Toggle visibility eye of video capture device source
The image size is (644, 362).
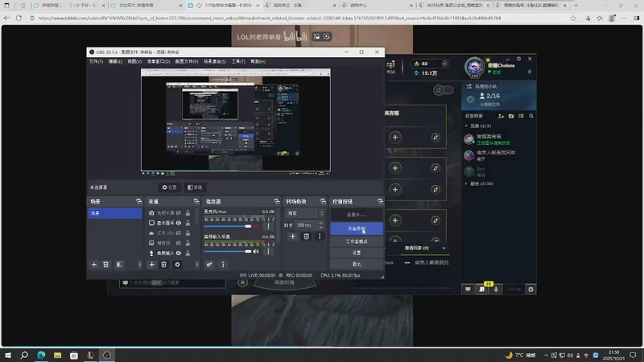tap(179, 213)
